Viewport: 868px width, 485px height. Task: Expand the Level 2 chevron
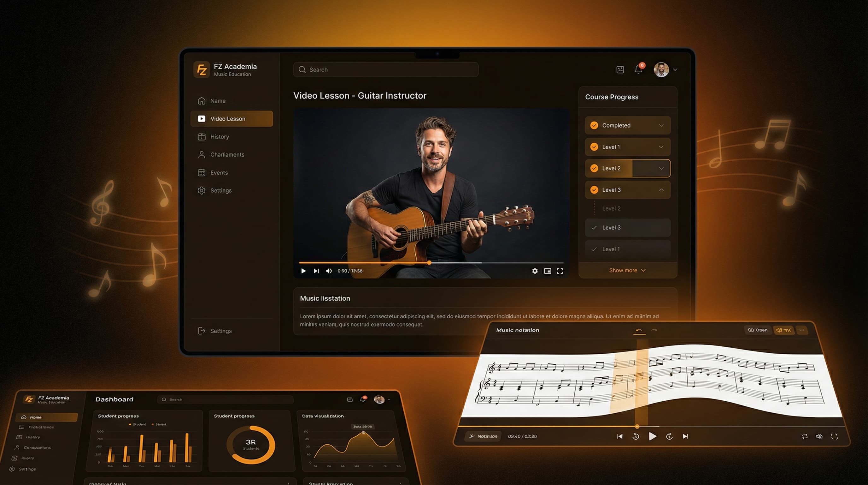tap(661, 168)
